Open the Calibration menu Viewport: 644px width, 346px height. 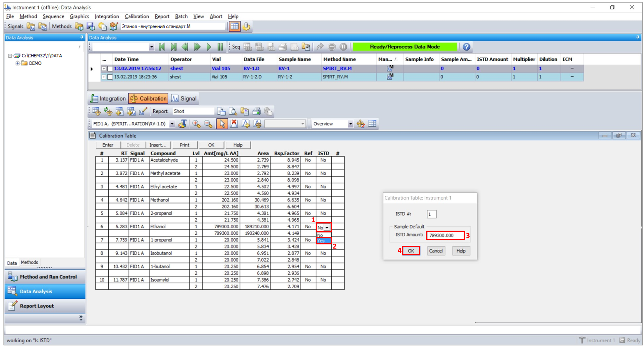pos(137,16)
